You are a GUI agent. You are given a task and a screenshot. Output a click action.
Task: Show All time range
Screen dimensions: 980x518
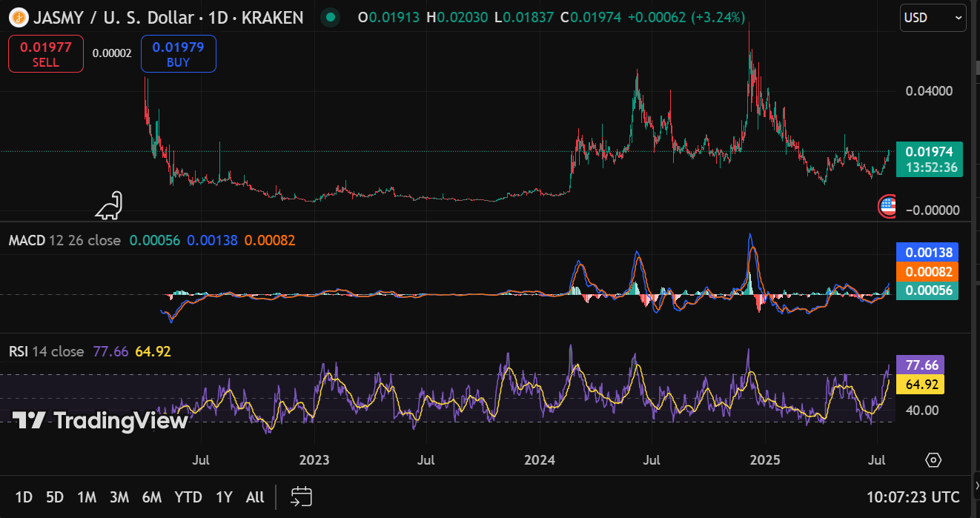pos(255,497)
